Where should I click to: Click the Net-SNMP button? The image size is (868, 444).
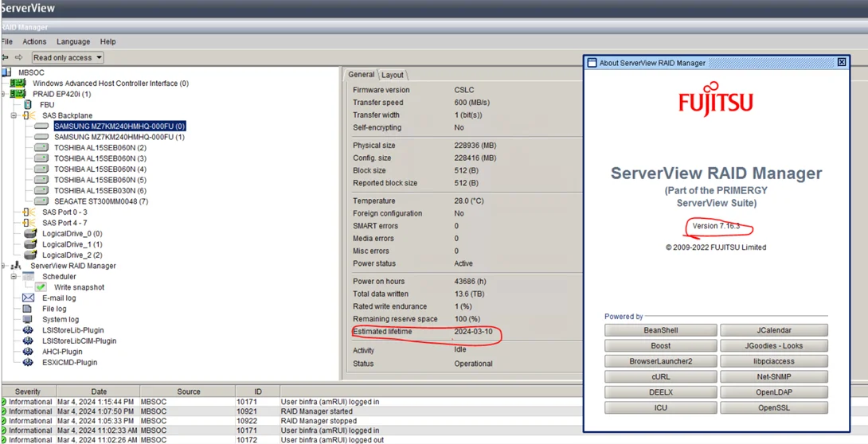[774, 377]
